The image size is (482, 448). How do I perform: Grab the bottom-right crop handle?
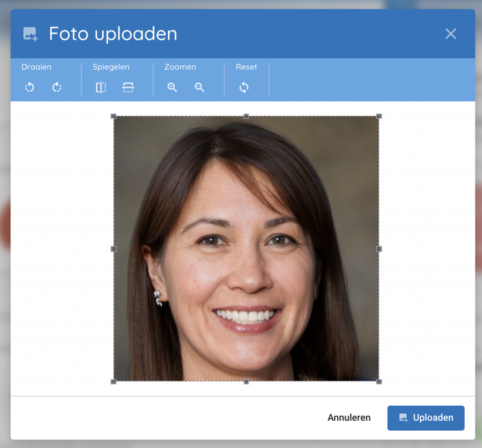[x=379, y=382]
